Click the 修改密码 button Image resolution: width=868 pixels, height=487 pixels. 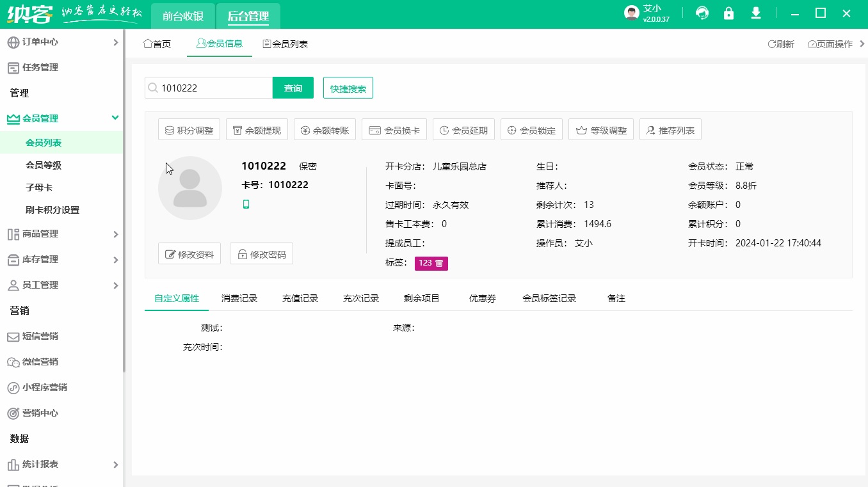(x=261, y=253)
